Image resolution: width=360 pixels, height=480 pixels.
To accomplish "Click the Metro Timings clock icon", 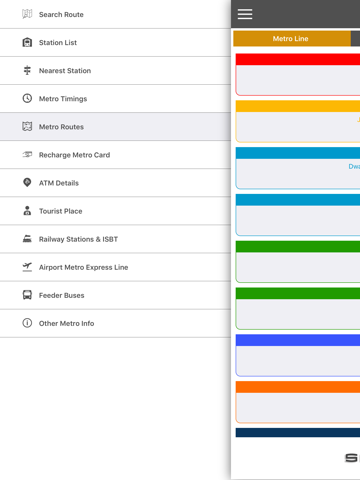I will [27, 98].
